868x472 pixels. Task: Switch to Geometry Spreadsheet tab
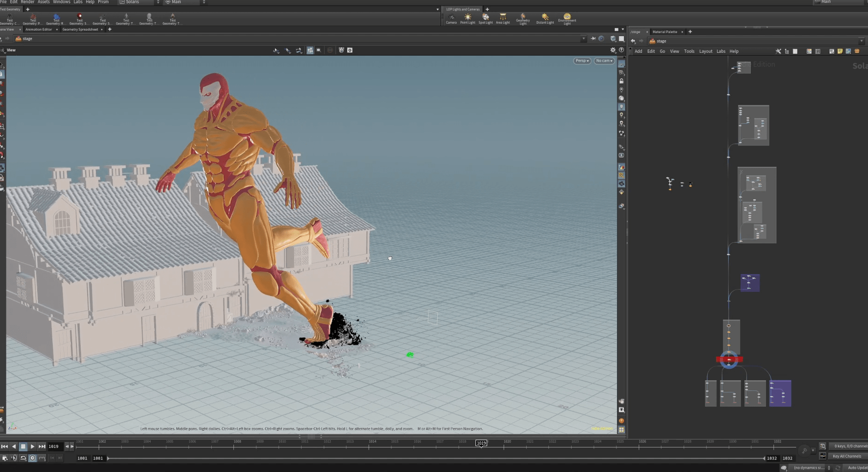tap(80, 30)
